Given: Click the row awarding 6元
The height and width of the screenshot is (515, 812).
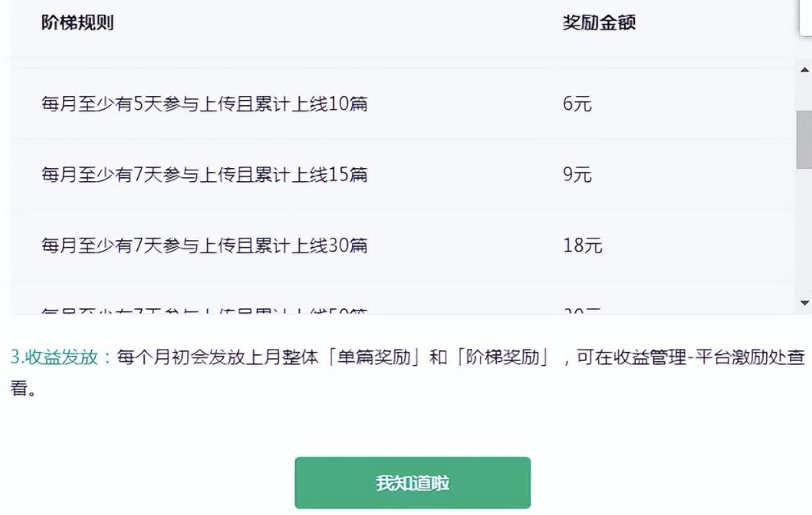Looking at the screenshot, I should (328, 98).
